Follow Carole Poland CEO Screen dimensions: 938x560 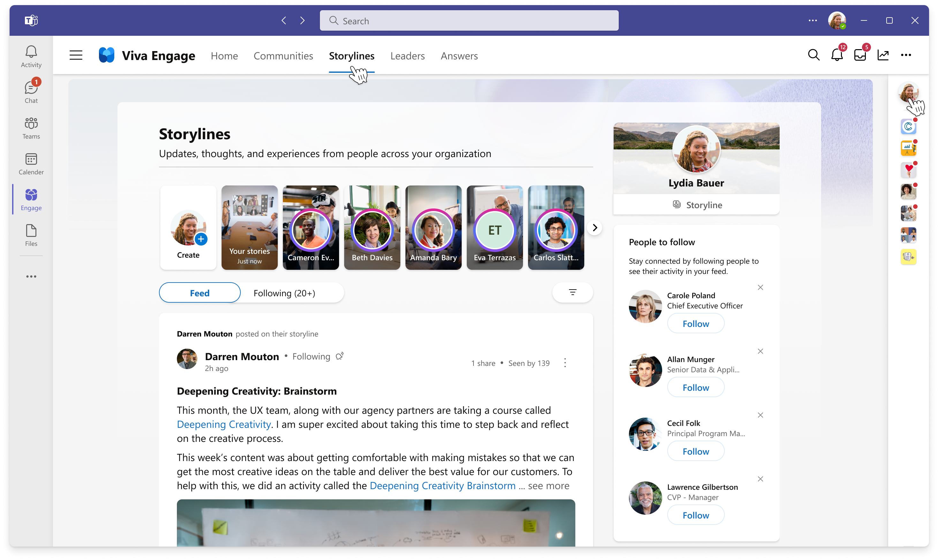(x=695, y=323)
